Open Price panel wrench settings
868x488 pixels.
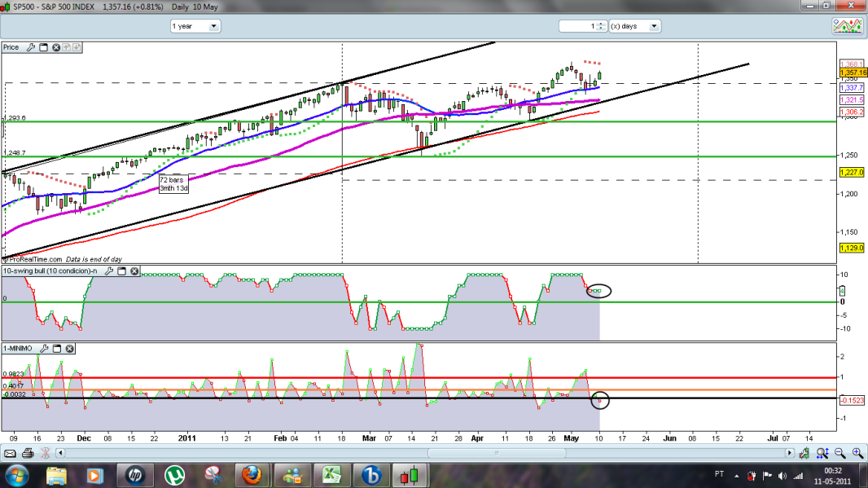(x=31, y=47)
